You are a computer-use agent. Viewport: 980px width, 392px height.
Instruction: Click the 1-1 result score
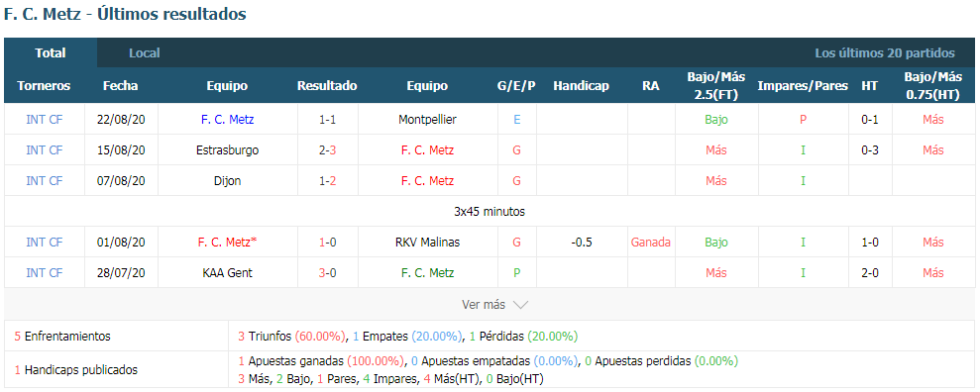point(328,119)
